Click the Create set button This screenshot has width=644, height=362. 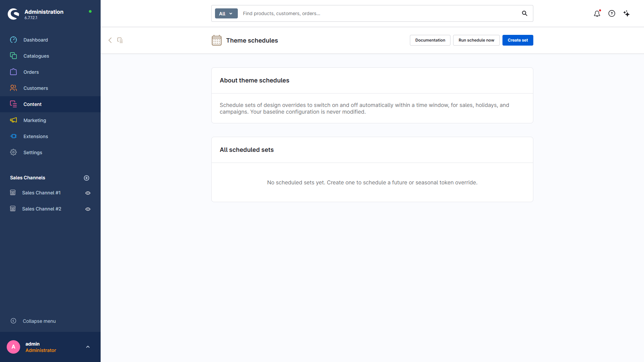click(x=518, y=40)
